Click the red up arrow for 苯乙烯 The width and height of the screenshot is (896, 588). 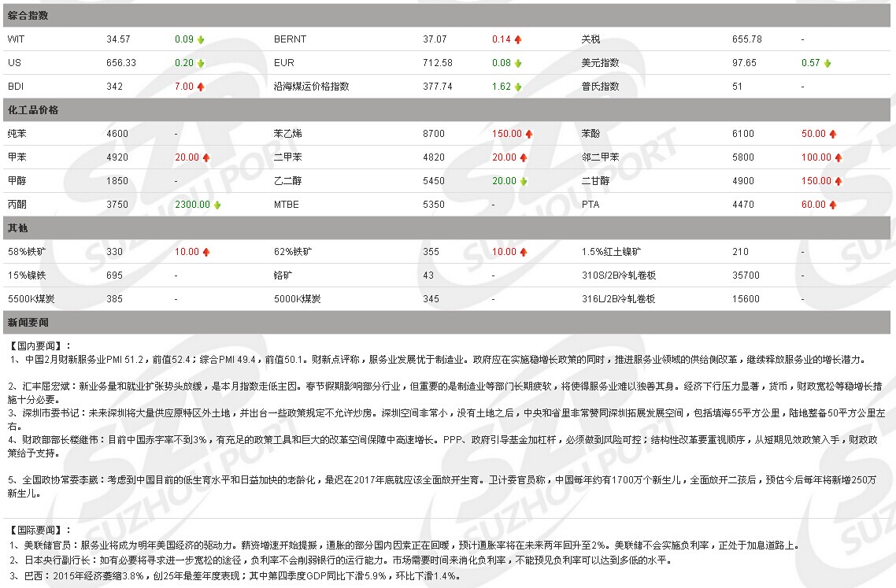pos(529,135)
